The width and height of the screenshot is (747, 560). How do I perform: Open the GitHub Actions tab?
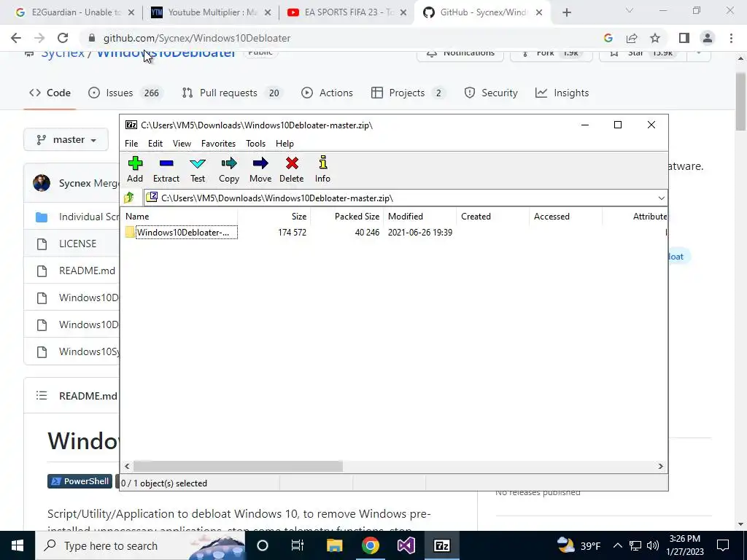click(x=328, y=93)
